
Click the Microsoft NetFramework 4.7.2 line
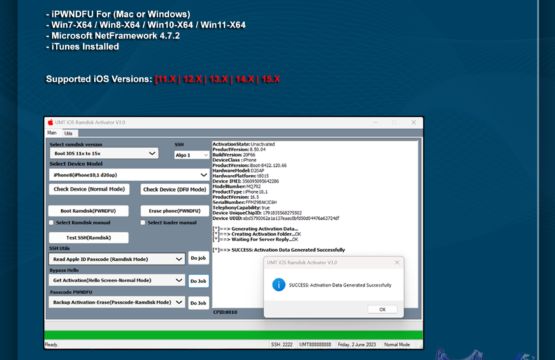coord(113,36)
